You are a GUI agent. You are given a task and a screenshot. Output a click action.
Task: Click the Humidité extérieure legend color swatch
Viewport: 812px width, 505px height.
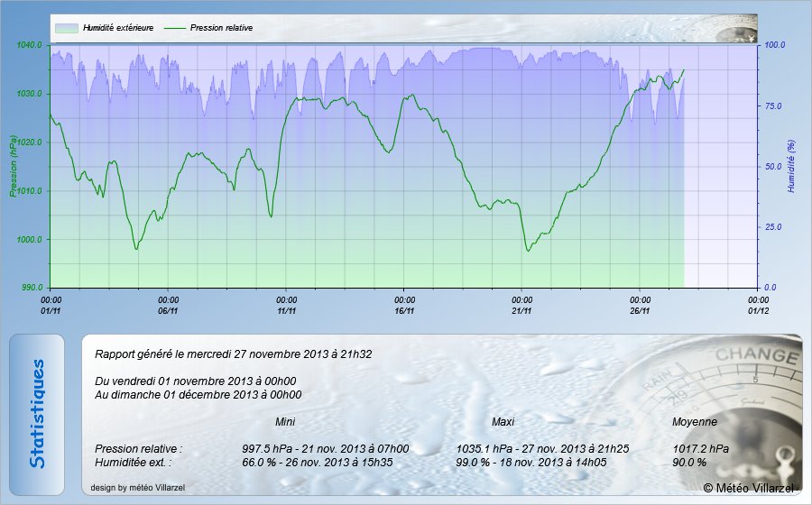[66, 28]
